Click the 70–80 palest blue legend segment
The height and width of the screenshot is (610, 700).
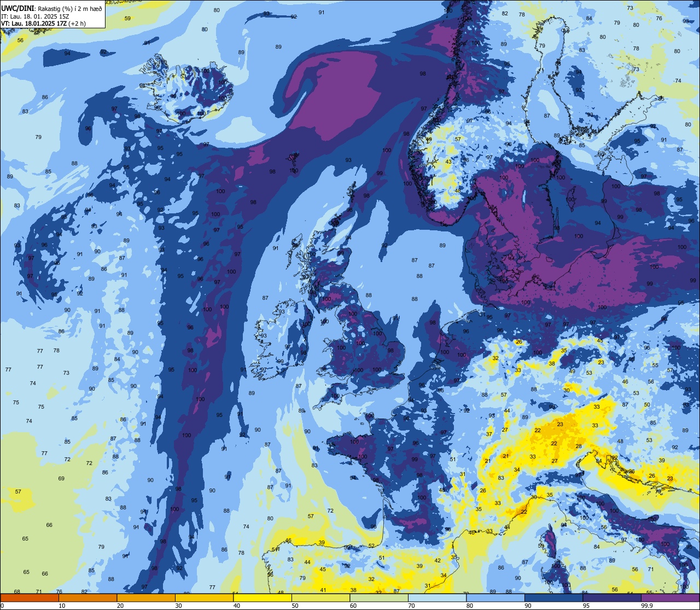coord(437,597)
